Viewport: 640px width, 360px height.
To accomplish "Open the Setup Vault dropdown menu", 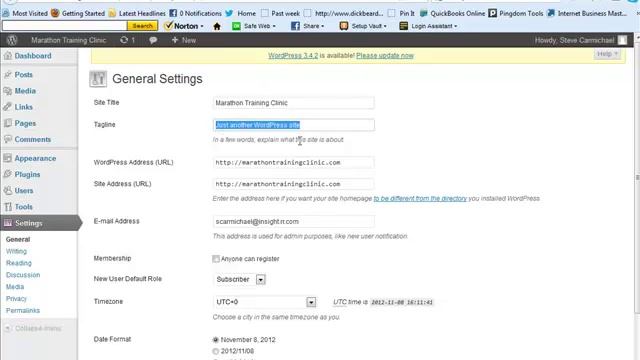I will (x=385, y=26).
